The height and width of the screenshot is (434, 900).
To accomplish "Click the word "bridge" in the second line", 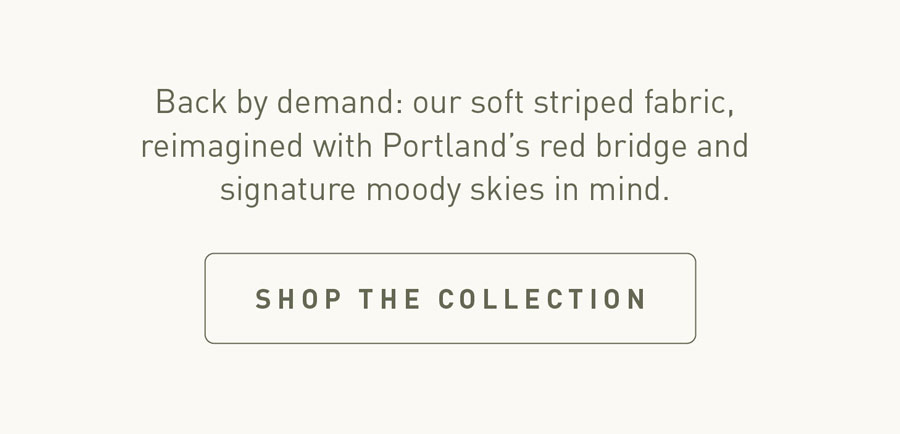I will tap(636, 147).
